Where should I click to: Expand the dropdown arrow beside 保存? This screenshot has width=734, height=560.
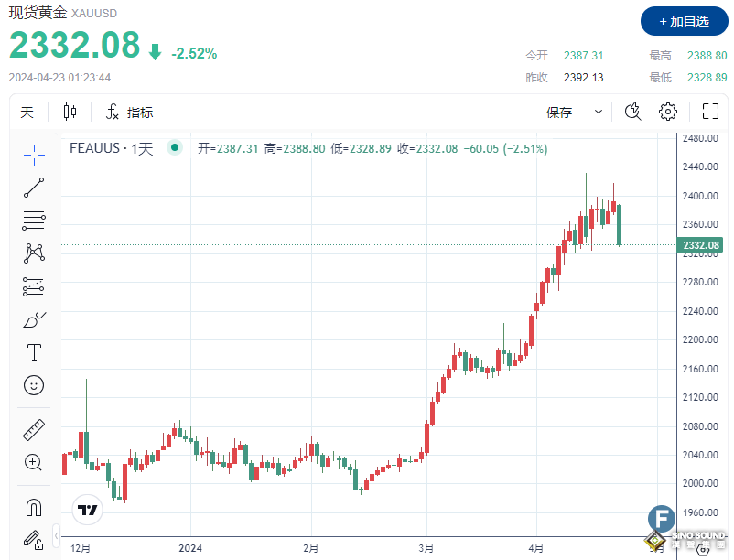(599, 112)
